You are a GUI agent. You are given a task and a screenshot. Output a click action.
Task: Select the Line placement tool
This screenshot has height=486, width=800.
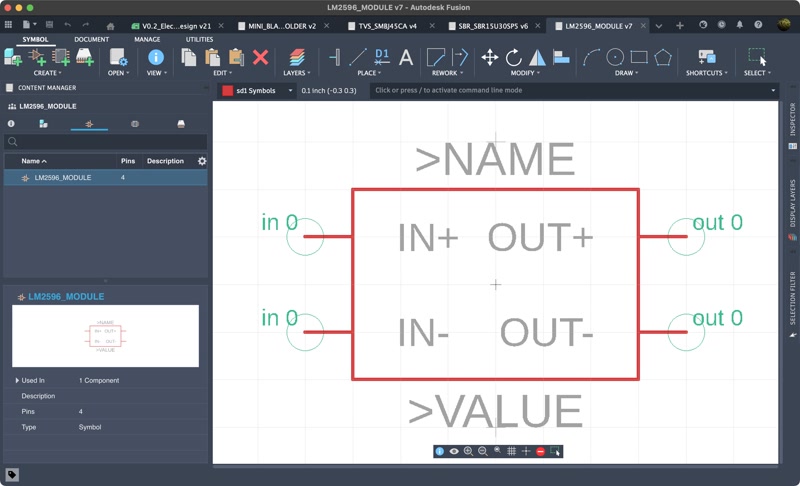[x=358, y=57]
